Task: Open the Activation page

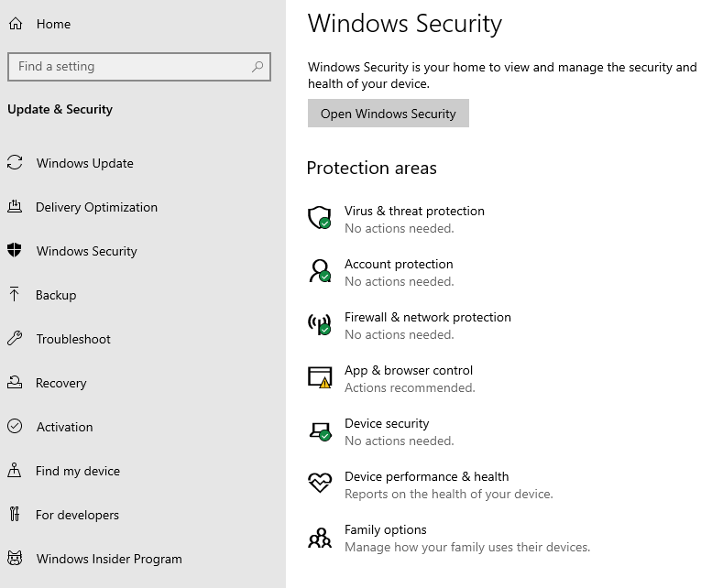Action: click(x=64, y=427)
